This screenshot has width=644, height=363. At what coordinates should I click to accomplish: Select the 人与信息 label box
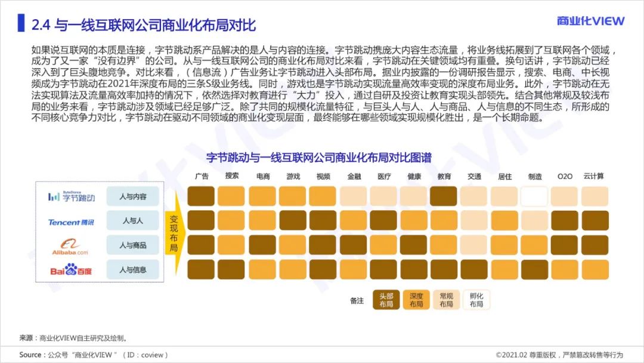tap(132, 270)
